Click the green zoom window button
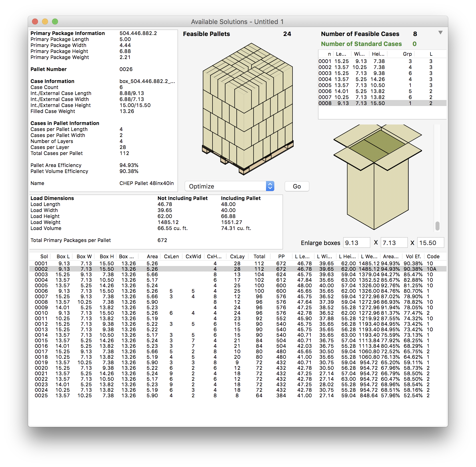 (x=55, y=22)
